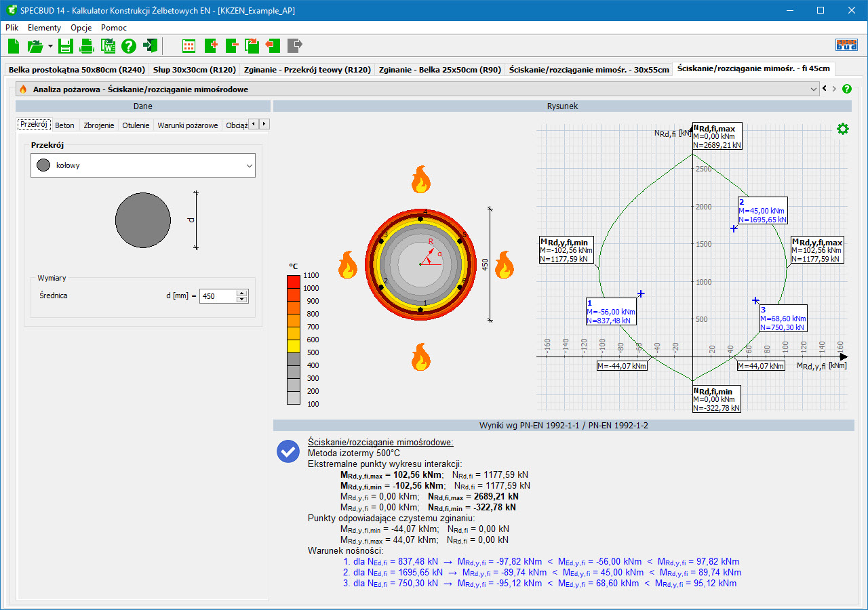Select the Słup 30x30cm (R120) tab
Screen dimensions: 868x610
tap(194, 70)
